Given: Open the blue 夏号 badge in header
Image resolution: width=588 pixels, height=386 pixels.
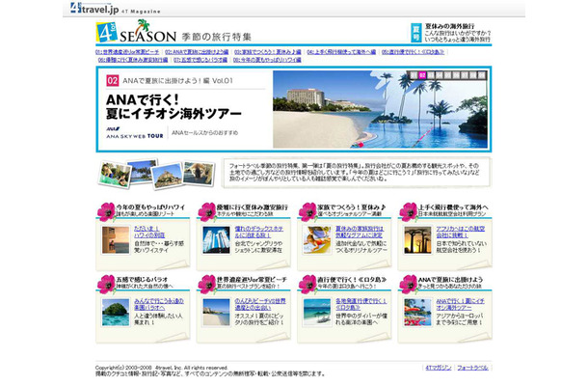Looking at the screenshot, I should [416, 33].
